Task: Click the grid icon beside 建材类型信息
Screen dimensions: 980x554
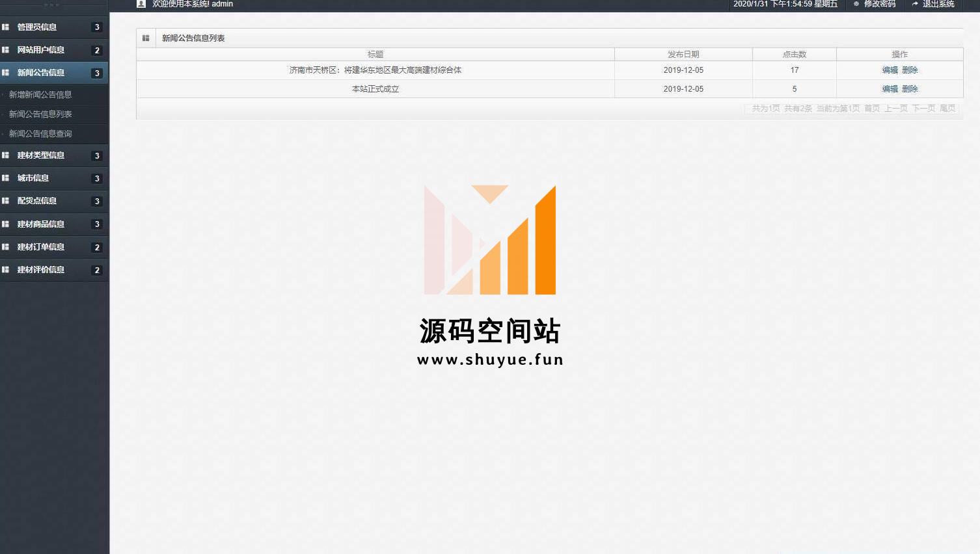Action: (6, 155)
